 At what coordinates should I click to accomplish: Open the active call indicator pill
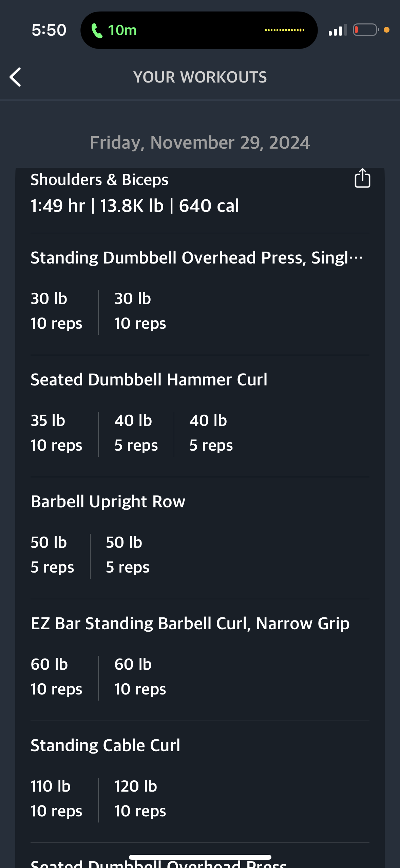199,30
